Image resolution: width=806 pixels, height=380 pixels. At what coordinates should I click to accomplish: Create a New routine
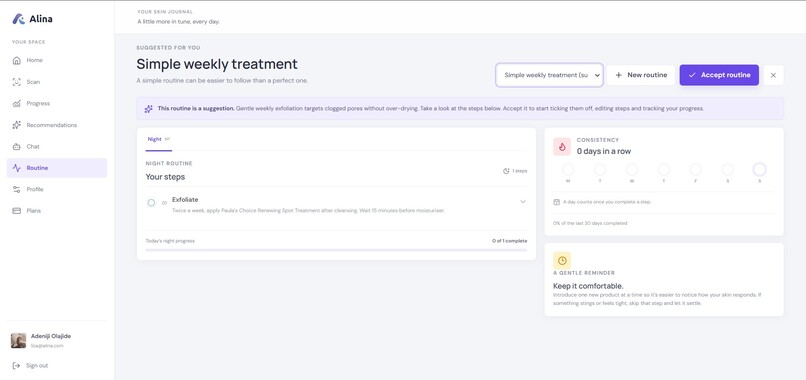pos(640,75)
